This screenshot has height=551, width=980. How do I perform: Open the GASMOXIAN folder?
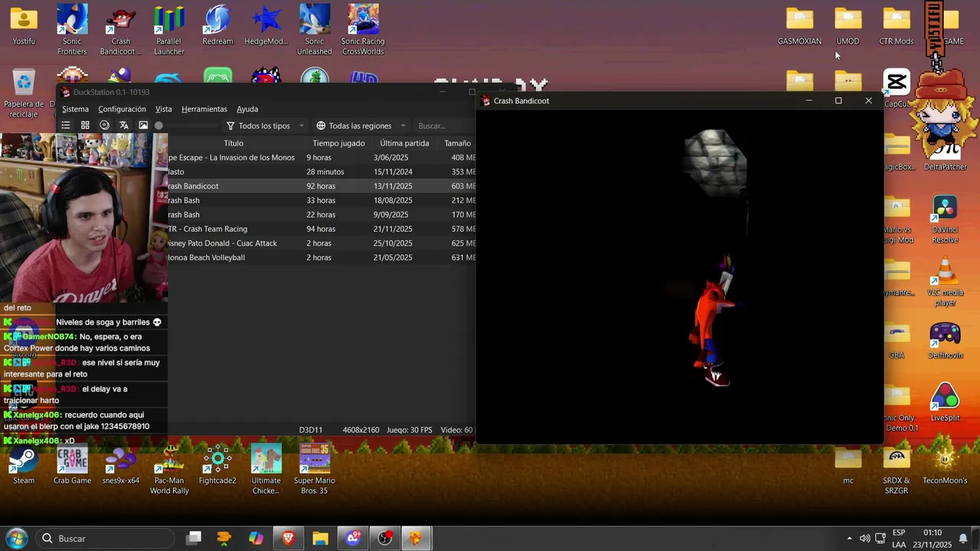click(799, 27)
